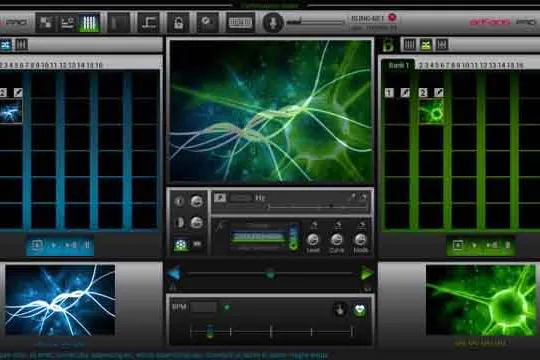Tap tempo with the hand icon

(x=340, y=309)
